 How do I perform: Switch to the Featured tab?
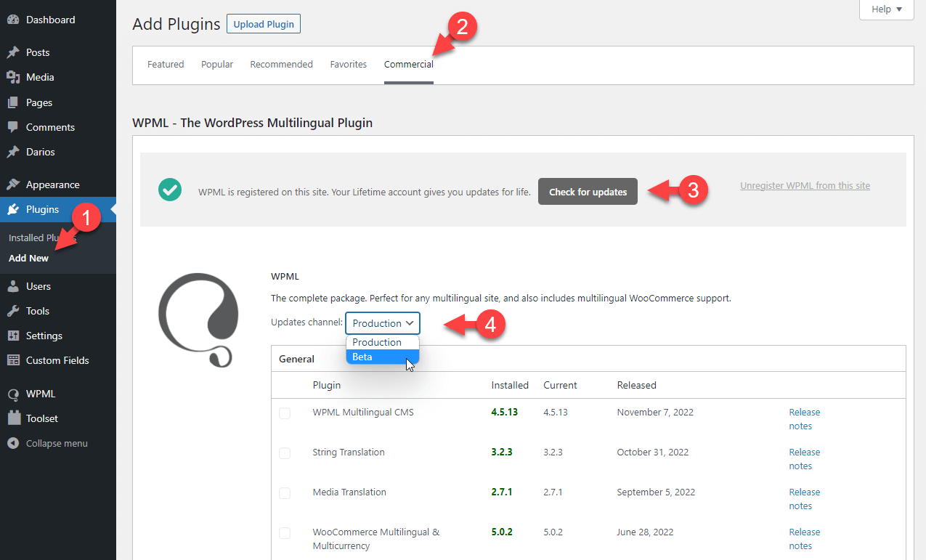pos(166,65)
